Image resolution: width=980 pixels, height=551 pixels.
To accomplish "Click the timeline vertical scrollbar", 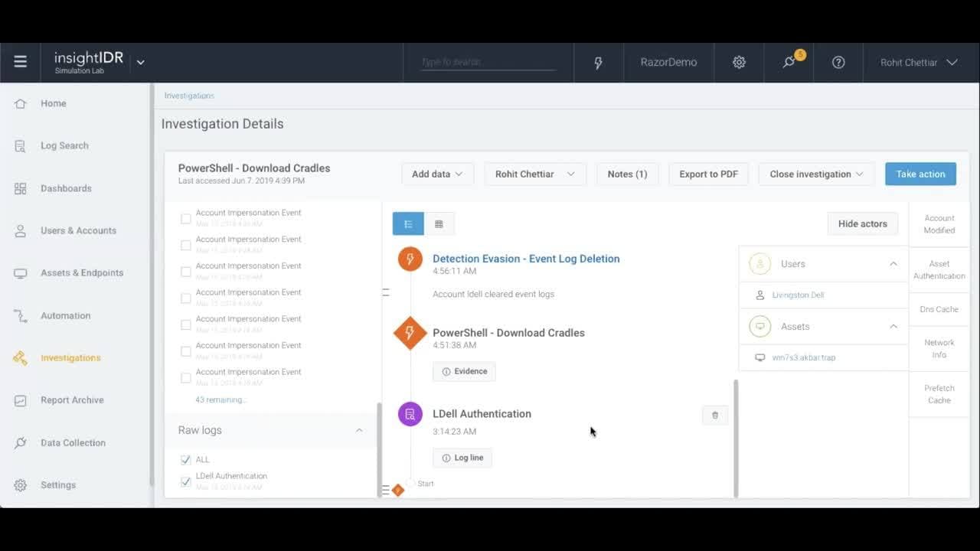I will [736, 438].
